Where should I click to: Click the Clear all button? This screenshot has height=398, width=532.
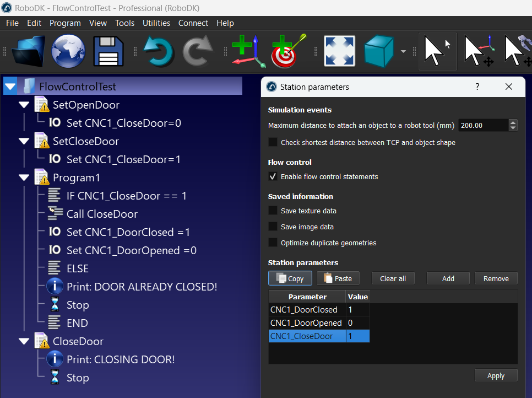tap(393, 278)
